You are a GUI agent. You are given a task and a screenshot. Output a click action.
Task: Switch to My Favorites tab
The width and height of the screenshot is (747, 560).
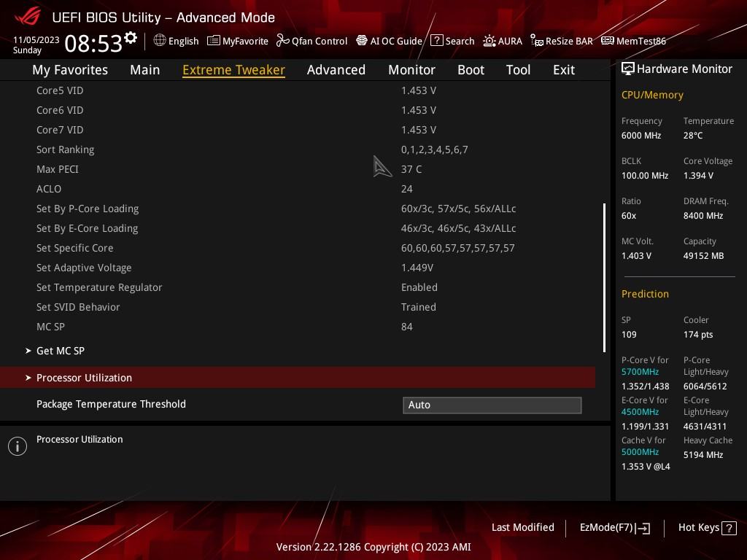click(x=70, y=69)
